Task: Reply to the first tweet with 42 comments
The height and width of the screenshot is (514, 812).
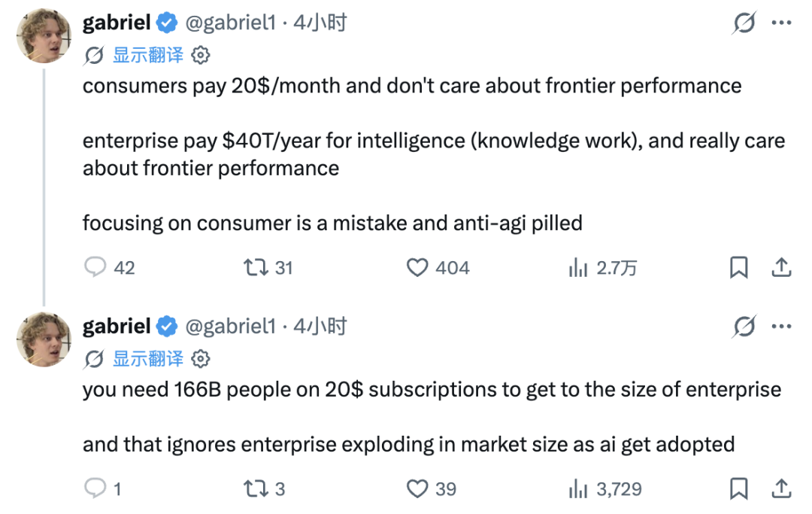Action: coord(95,267)
